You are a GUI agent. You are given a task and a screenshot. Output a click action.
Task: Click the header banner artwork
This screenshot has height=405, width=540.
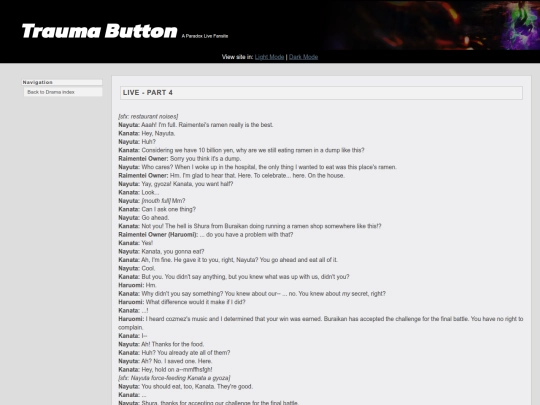pyautogui.click(x=432, y=25)
